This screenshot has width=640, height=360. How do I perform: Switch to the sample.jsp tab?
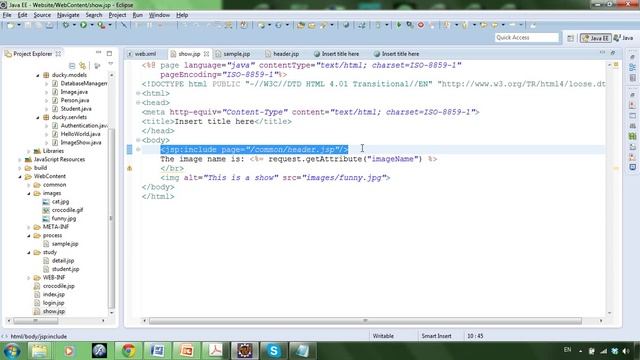click(236, 54)
